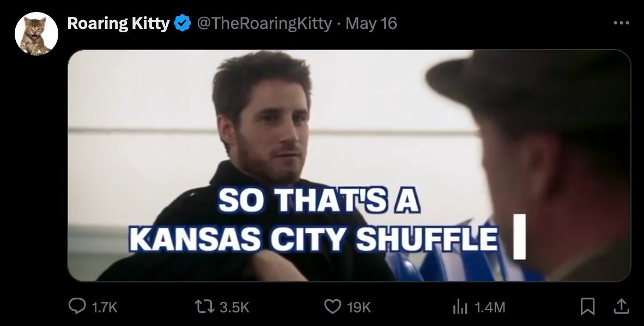Click the 3.5K repost count
Viewport: 644px width, 326px height.
234,307
